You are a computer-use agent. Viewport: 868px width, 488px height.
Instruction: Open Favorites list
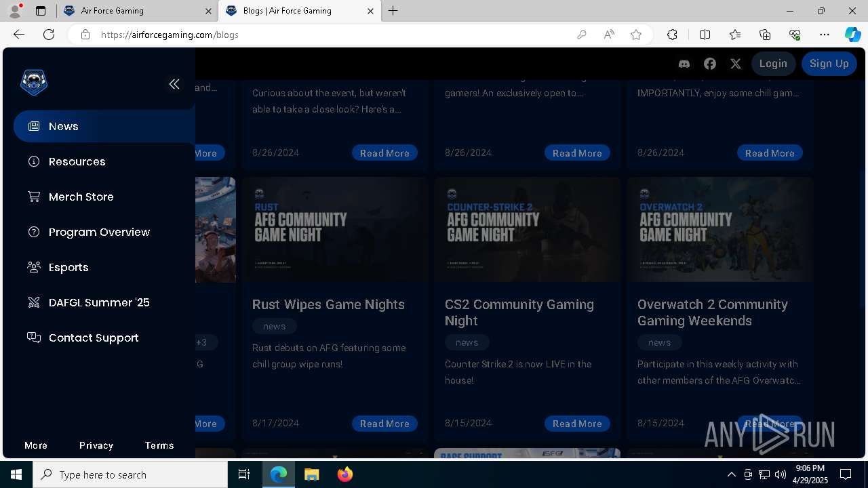click(x=735, y=35)
